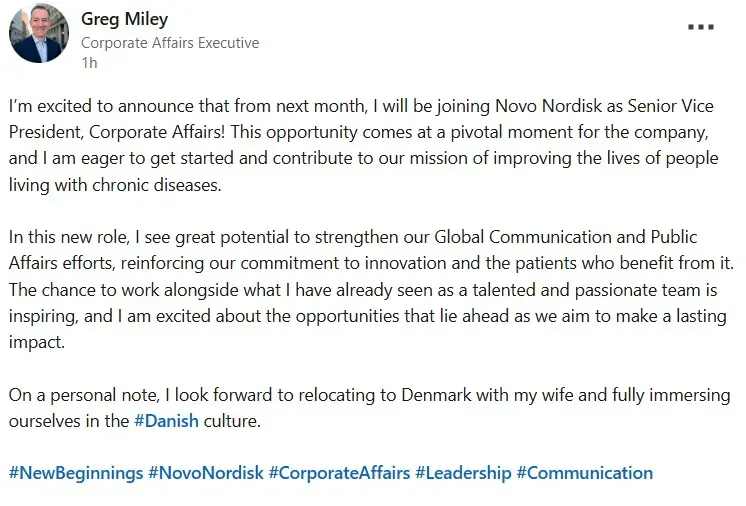Click Greg Miley's profile photo
Viewport: 746px width, 506px height.
(x=39, y=34)
